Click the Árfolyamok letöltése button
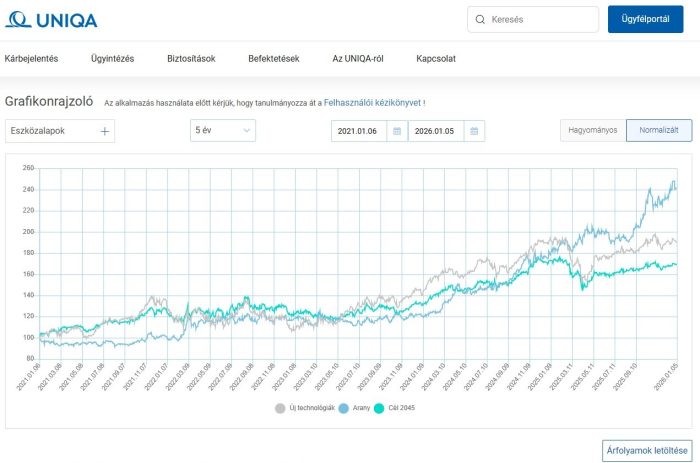This screenshot has height=463, width=700. (x=647, y=449)
